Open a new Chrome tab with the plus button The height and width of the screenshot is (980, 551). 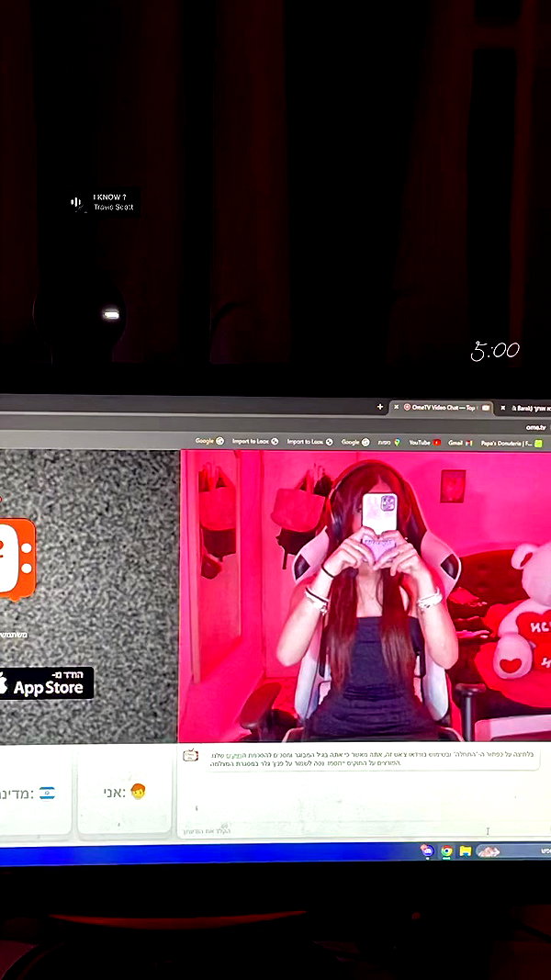click(379, 407)
